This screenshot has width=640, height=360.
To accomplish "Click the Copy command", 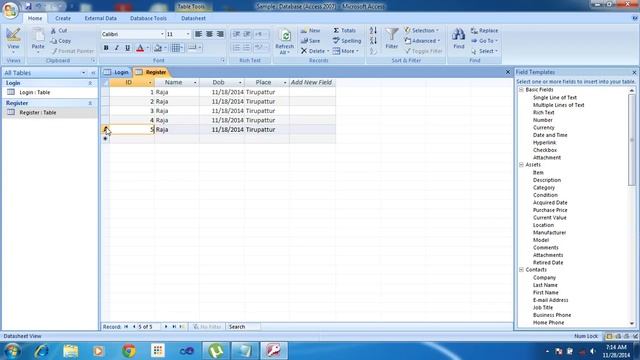I will click(60, 41).
